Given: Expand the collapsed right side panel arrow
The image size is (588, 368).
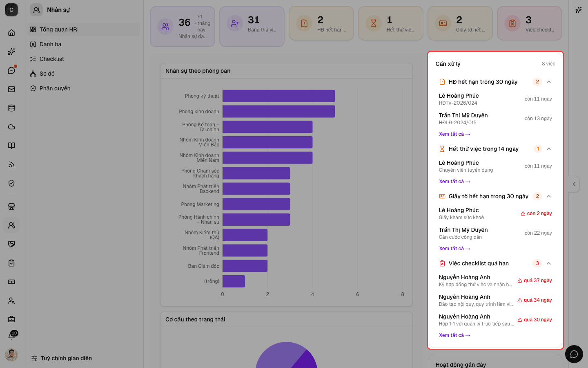Looking at the screenshot, I should (574, 184).
